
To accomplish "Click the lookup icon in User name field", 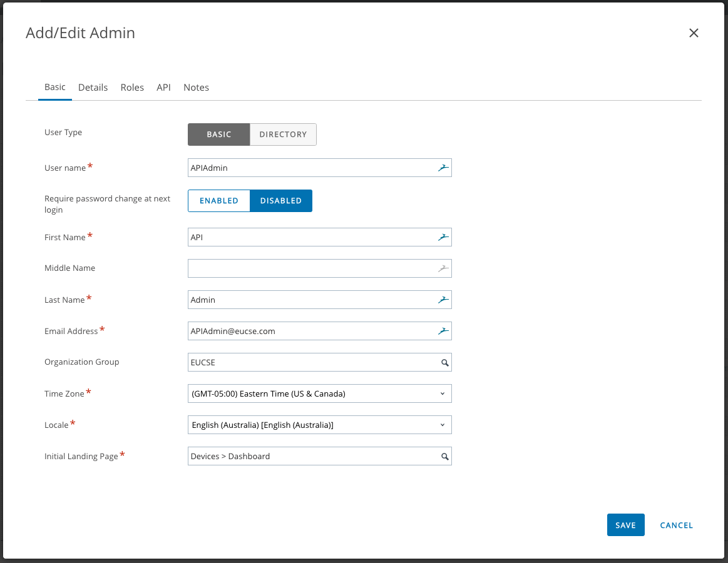I will coord(443,168).
